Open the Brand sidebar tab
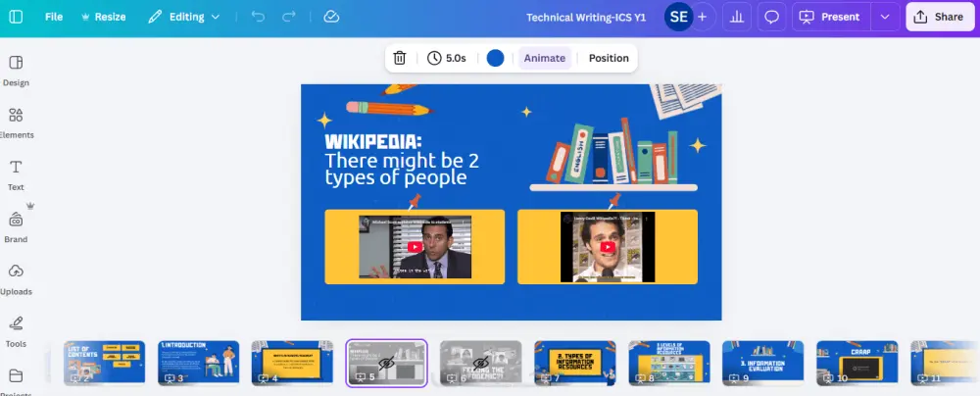This screenshot has height=396, width=980. click(x=16, y=227)
